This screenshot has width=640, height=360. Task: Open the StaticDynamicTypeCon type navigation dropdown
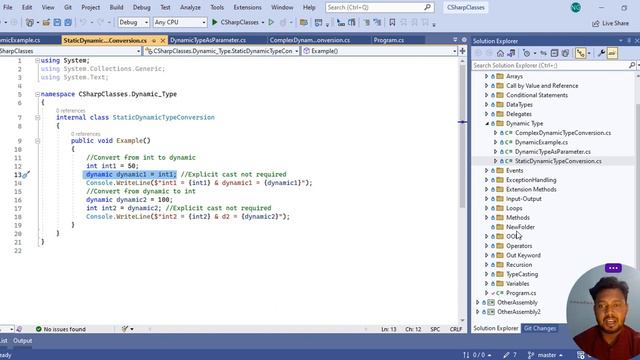222,51
